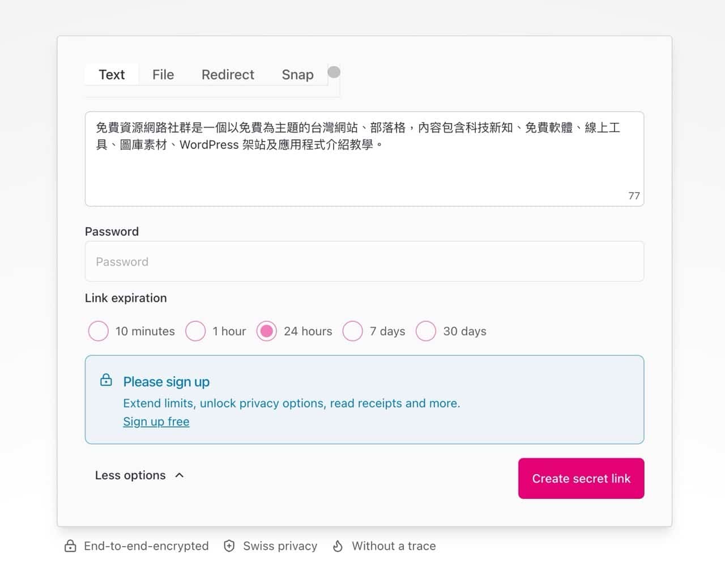The height and width of the screenshot is (588, 725).
Task: Open the Snap tab
Action: (297, 75)
